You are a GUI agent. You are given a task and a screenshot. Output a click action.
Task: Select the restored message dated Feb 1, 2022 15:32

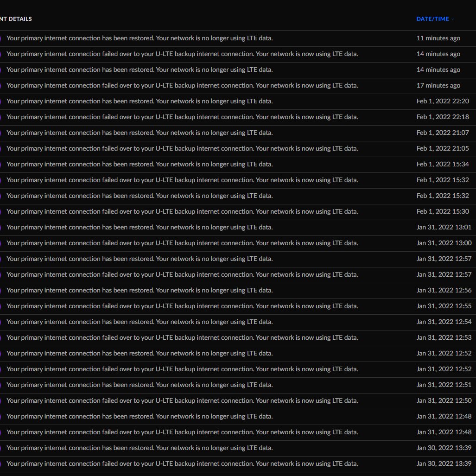pyautogui.click(x=140, y=196)
